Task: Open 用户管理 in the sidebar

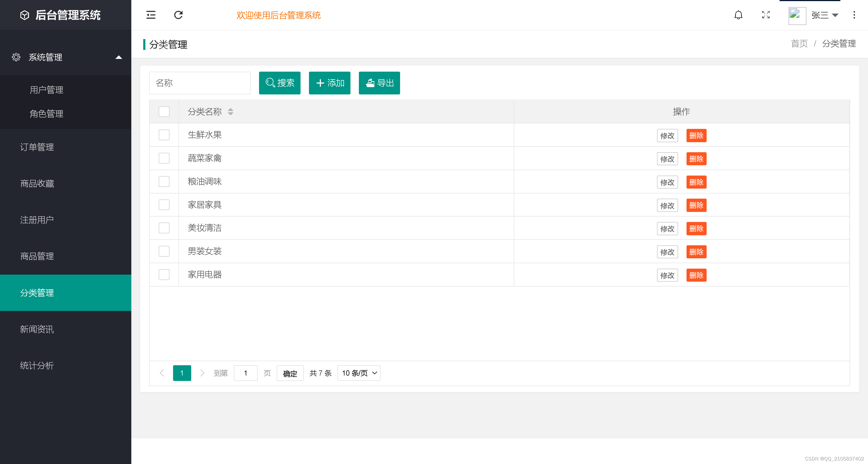Action: 46,90
